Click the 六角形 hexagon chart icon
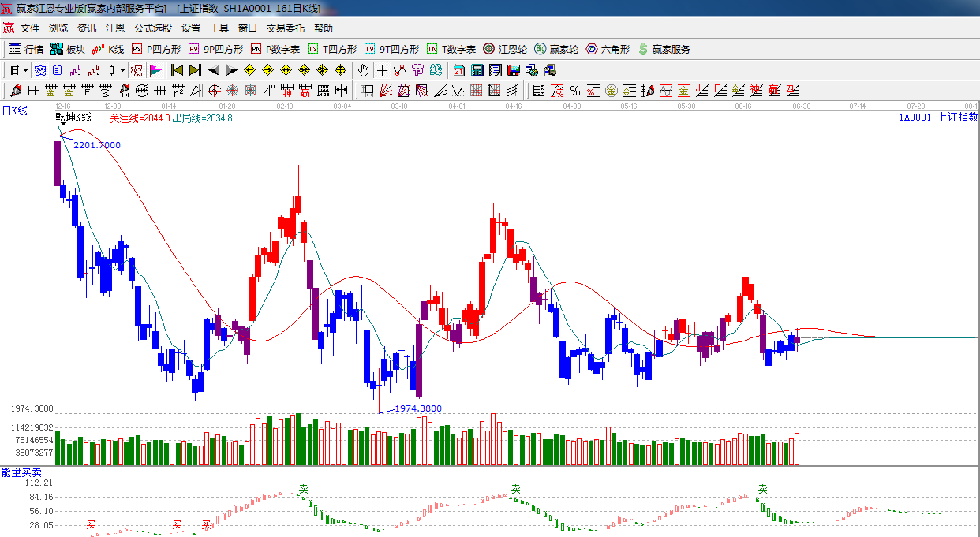This screenshot has width=980, height=537. [x=608, y=49]
